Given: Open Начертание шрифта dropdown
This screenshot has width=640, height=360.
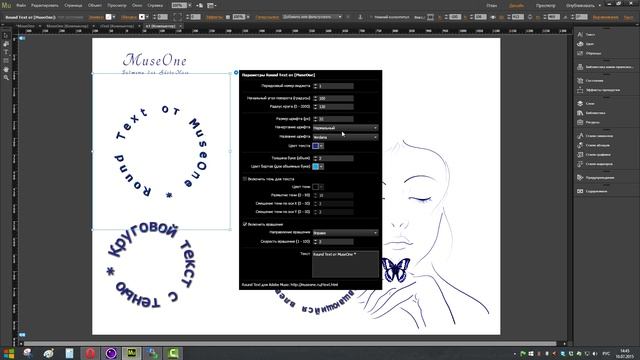Looking at the screenshot, I should pos(345,128).
